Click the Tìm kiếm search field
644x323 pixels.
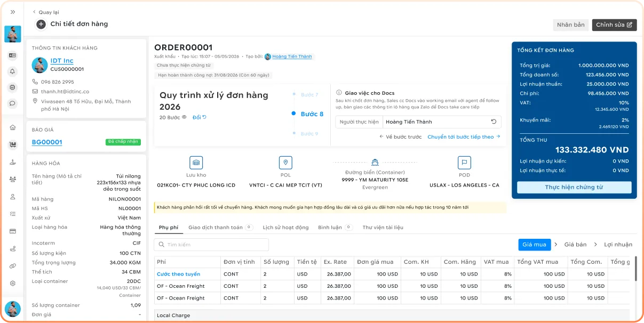pos(211,245)
